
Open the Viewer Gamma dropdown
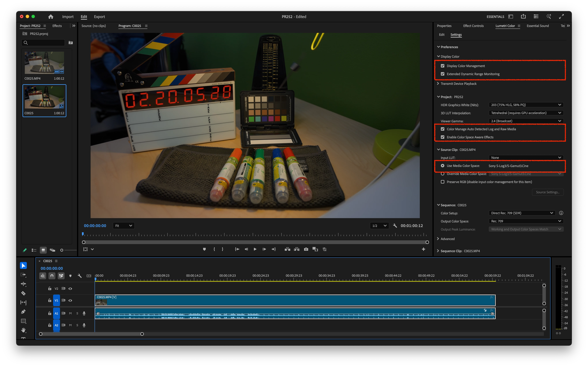pyautogui.click(x=526, y=121)
